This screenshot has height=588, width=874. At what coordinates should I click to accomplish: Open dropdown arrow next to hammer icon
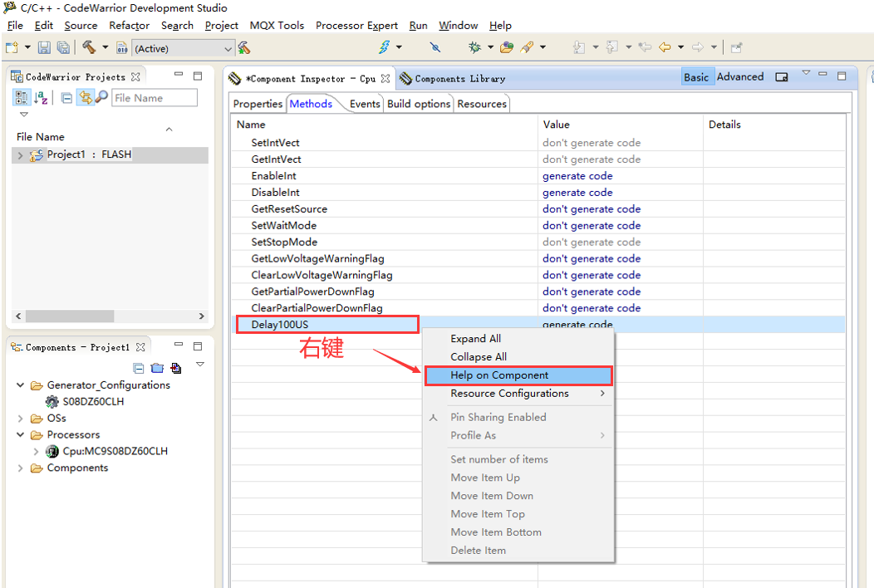click(x=105, y=47)
